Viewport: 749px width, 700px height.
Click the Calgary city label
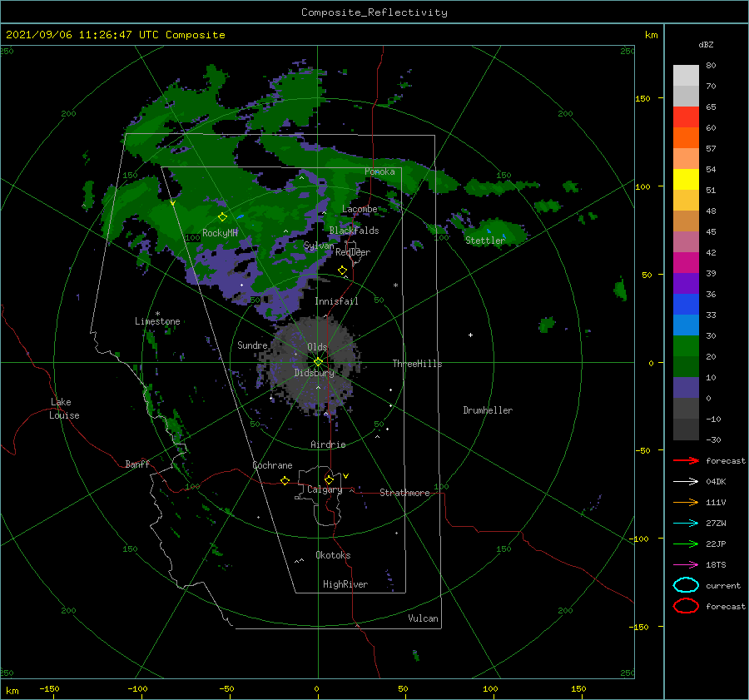(x=325, y=489)
